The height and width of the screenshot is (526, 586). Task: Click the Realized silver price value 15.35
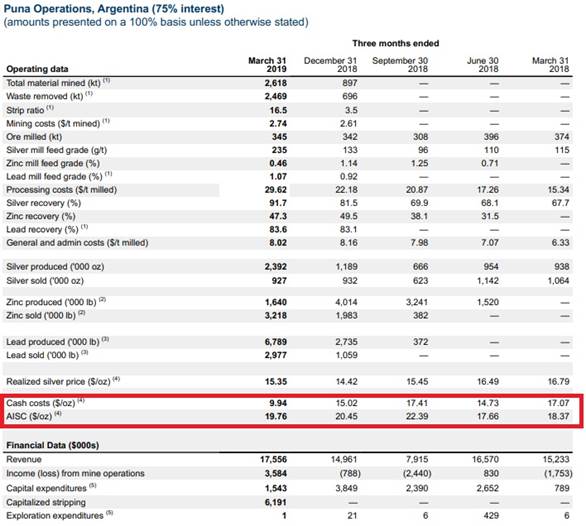pos(276,382)
